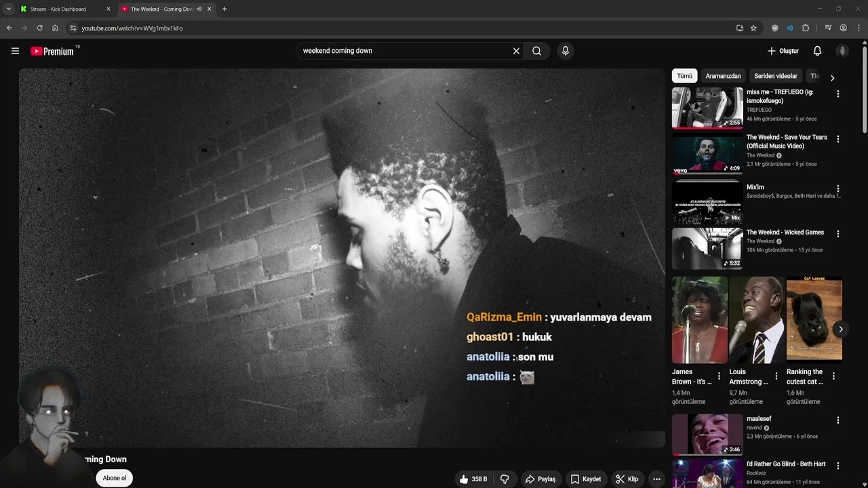Open more actions three-dot button below video
The image size is (868, 488).
click(656, 479)
